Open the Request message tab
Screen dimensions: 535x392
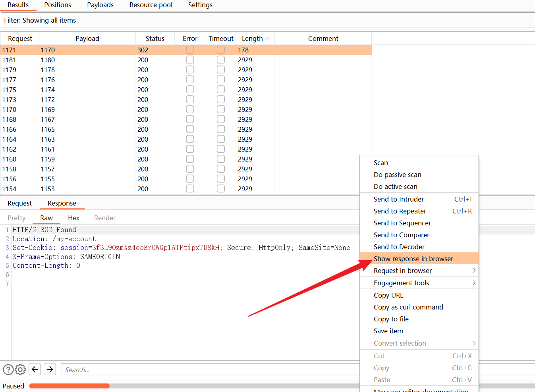tap(19, 203)
